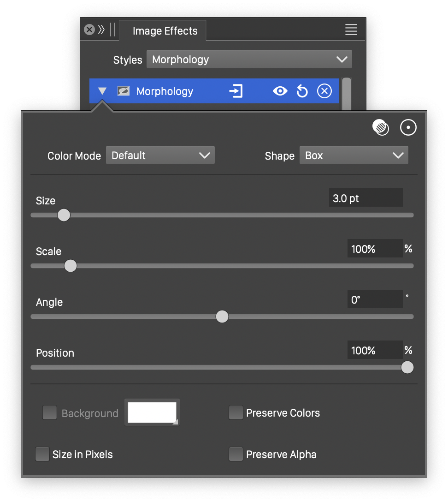
Task: Select the Image Effects tab
Action: click(x=165, y=31)
